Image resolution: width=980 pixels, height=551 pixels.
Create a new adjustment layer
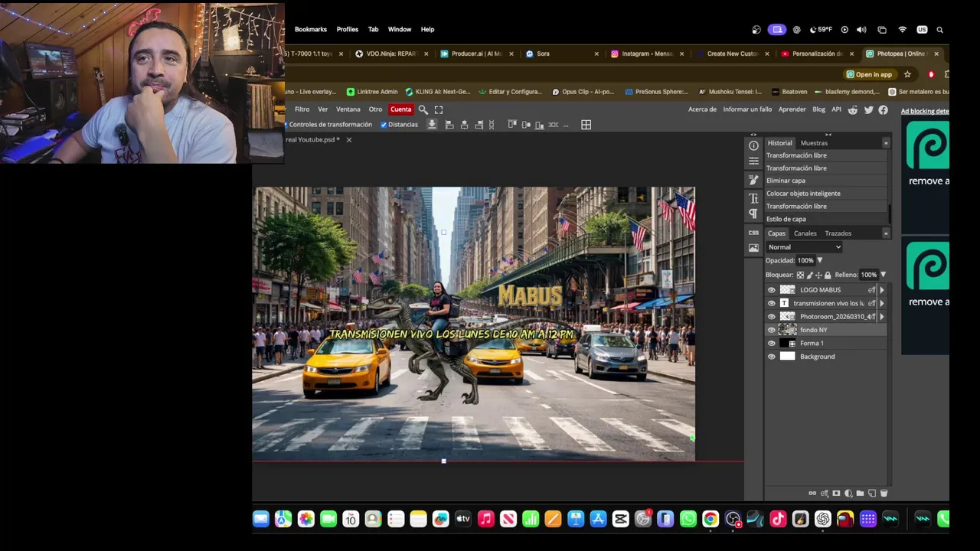tap(848, 494)
